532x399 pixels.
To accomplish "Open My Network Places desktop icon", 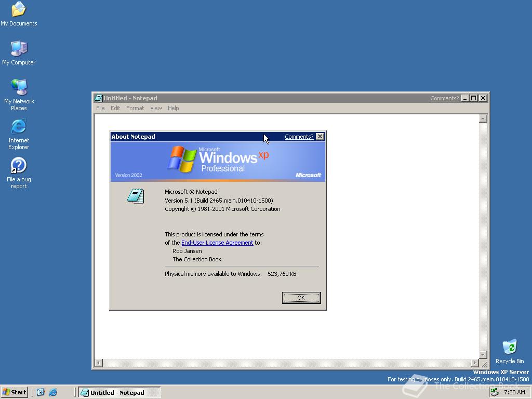I will (x=19, y=88).
